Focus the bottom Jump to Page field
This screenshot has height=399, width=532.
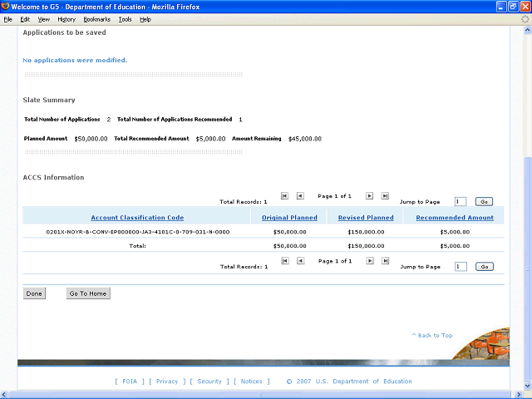click(461, 267)
